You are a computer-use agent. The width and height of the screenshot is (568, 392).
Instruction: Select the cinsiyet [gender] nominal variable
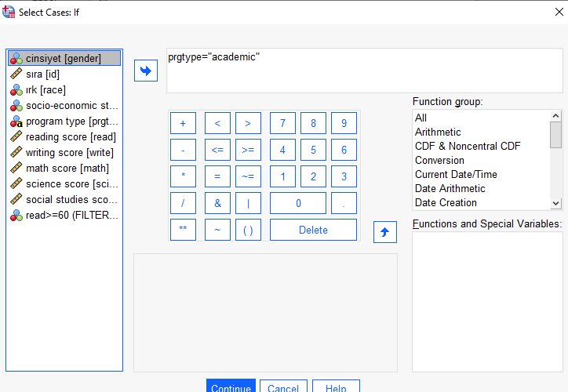tap(64, 58)
